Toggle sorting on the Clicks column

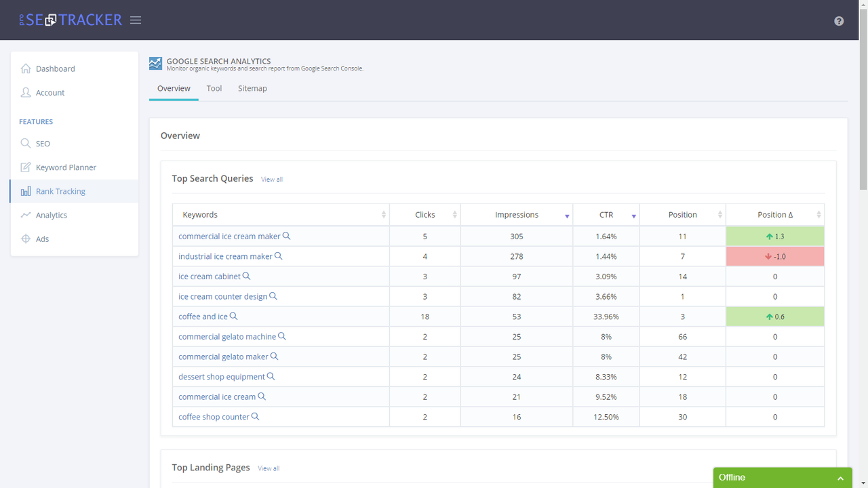(456, 213)
